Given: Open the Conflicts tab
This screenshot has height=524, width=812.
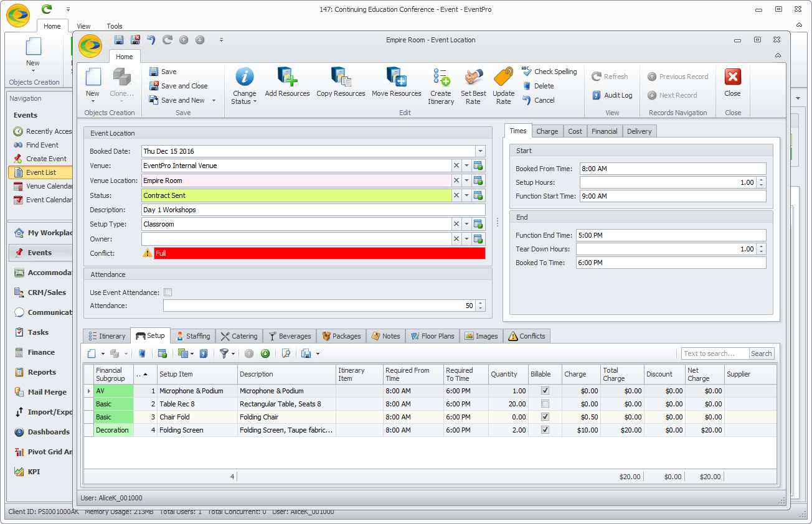Looking at the screenshot, I should click(x=527, y=336).
